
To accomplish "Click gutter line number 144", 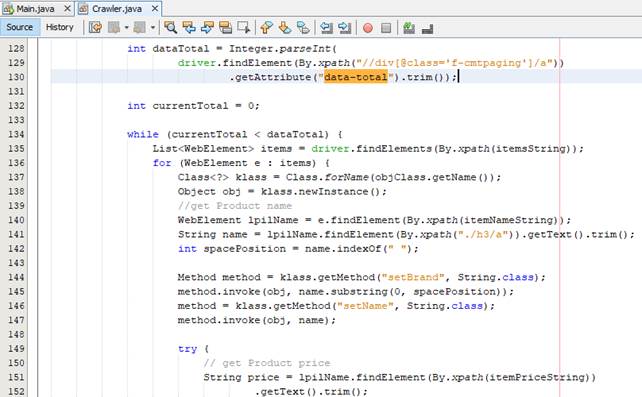I will click(x=16, y=277).
